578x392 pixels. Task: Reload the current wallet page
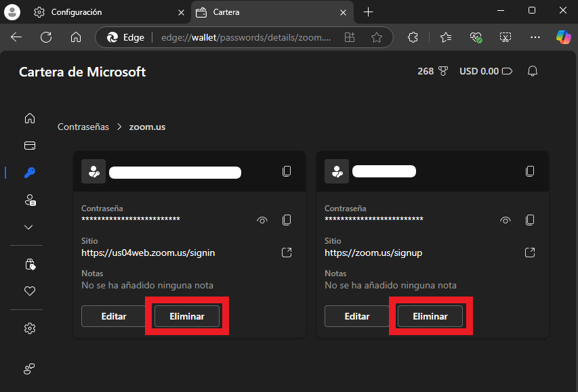click(46, 37)
